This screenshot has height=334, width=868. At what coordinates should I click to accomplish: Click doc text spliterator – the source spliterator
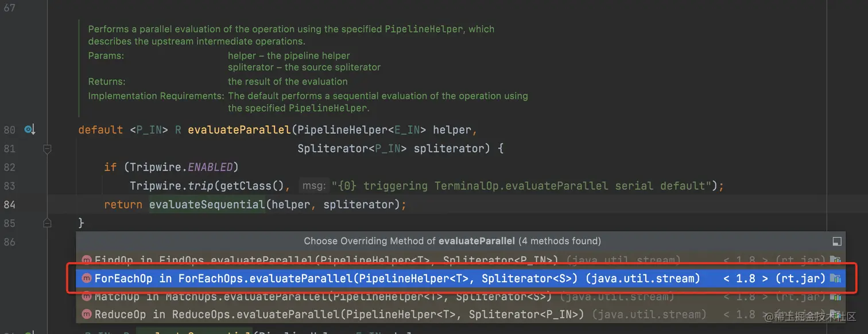[304, 67]
